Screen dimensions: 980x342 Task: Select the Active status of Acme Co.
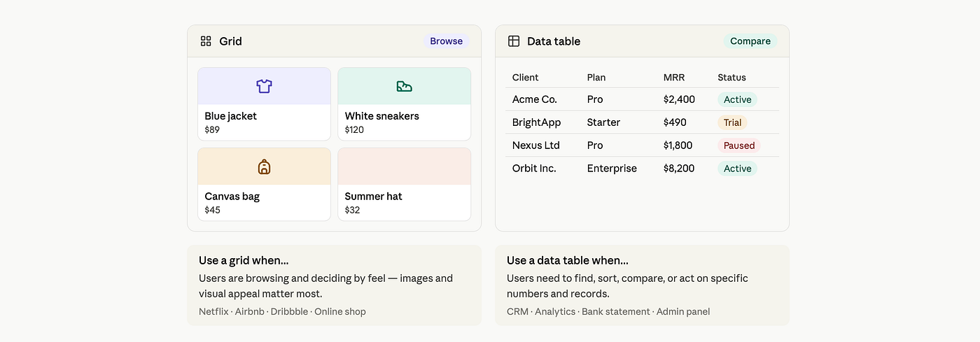click(x=738, y=99)
